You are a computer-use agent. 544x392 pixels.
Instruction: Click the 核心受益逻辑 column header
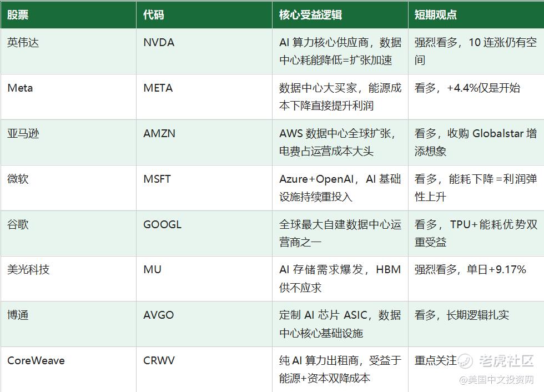340,14
